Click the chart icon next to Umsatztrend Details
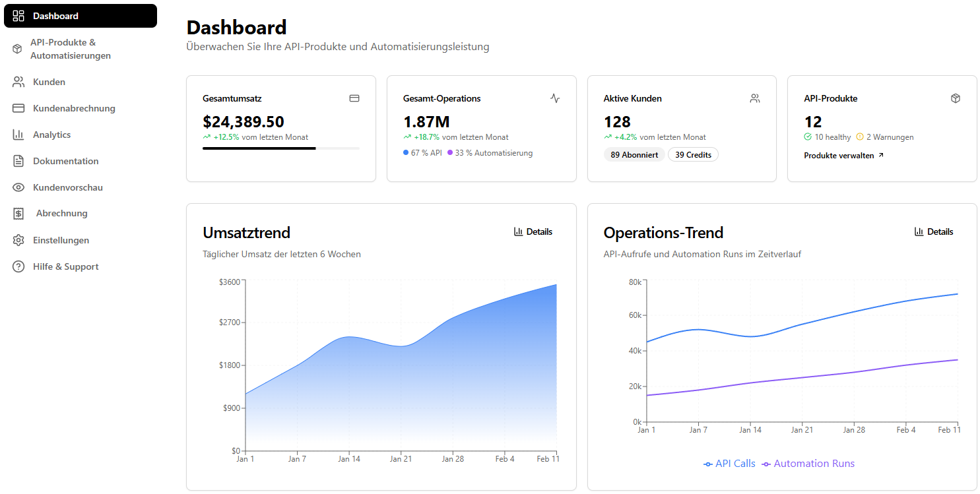This screenshot has width=980, height=494. (x=518, y=232)
